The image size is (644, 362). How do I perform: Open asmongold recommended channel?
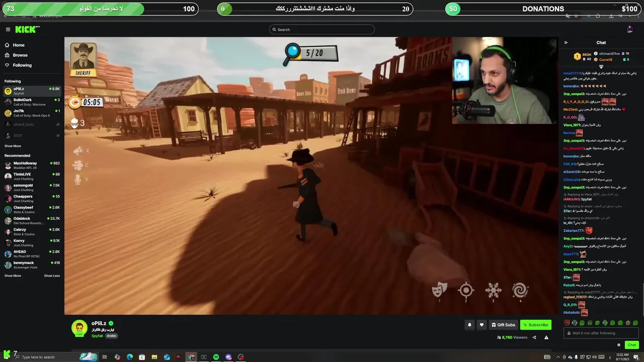32,188
